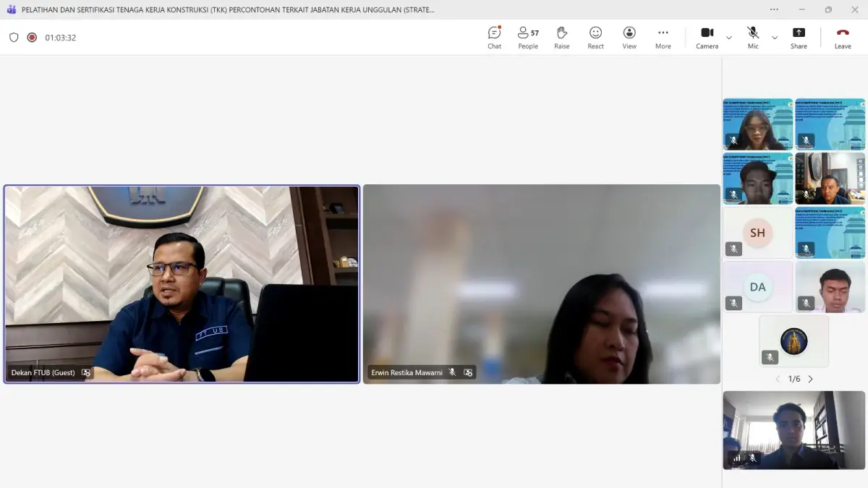This screenshot has height=488, width=868.
Task: Select the SH participant tile
Action: coord(758,233)
